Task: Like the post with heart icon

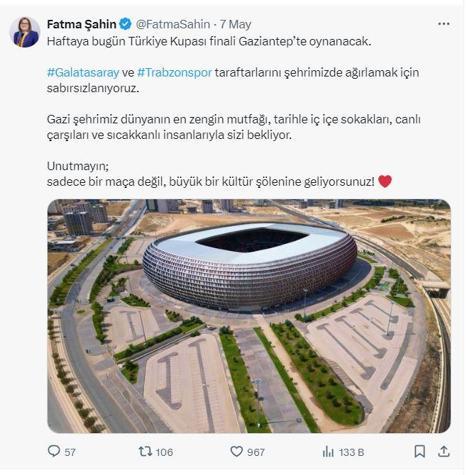Action: pos(236,452)
